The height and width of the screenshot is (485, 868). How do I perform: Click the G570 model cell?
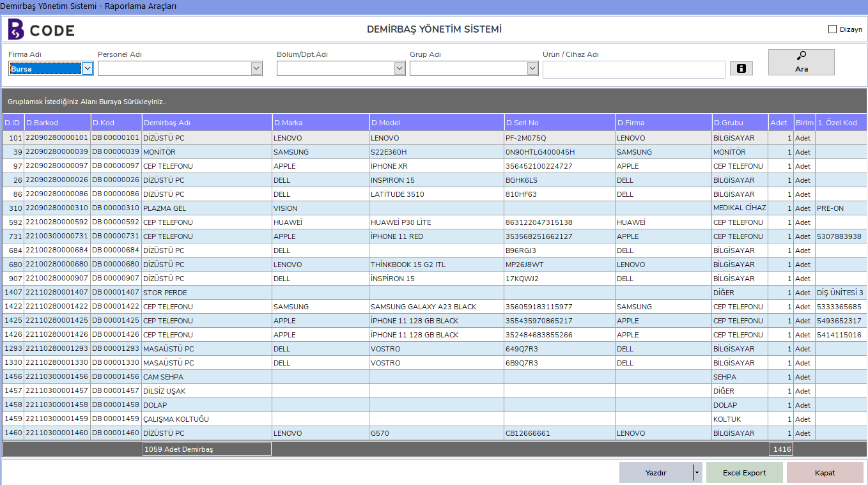[437, 433]
